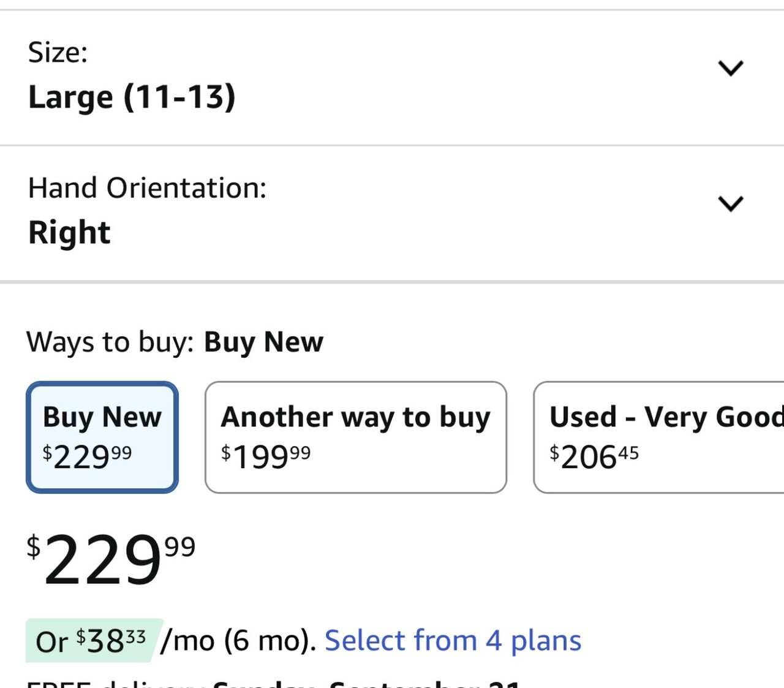Click the "/mo (6 mo)." payment text
This screenshot has width=784, height=688.
(x=238, y=641)
